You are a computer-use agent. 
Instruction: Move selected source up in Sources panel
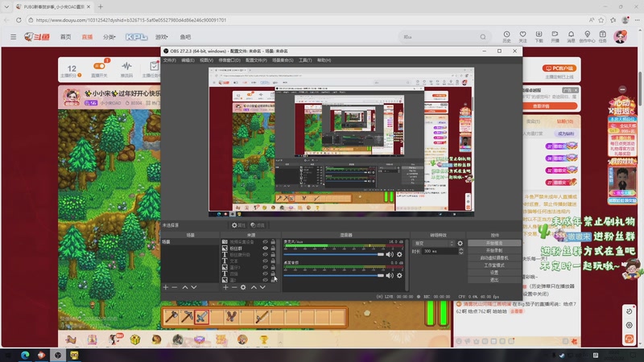pyautogui.click(x=254, y=287)
